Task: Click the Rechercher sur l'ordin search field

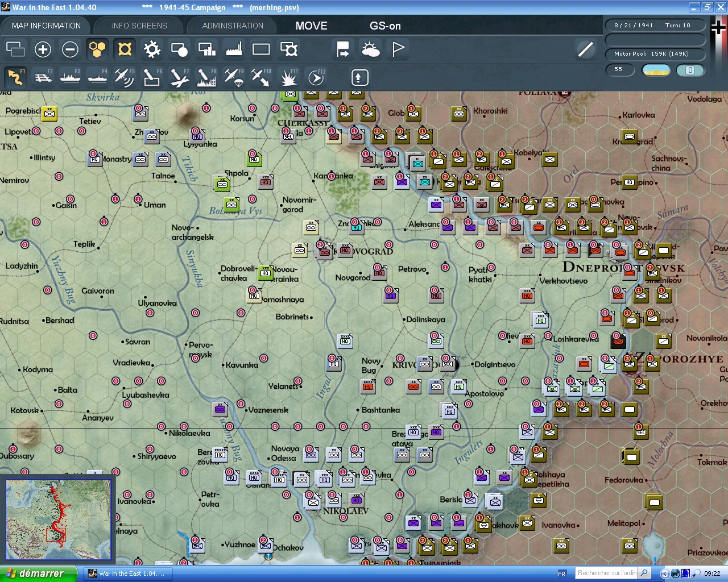Action: 606,573
